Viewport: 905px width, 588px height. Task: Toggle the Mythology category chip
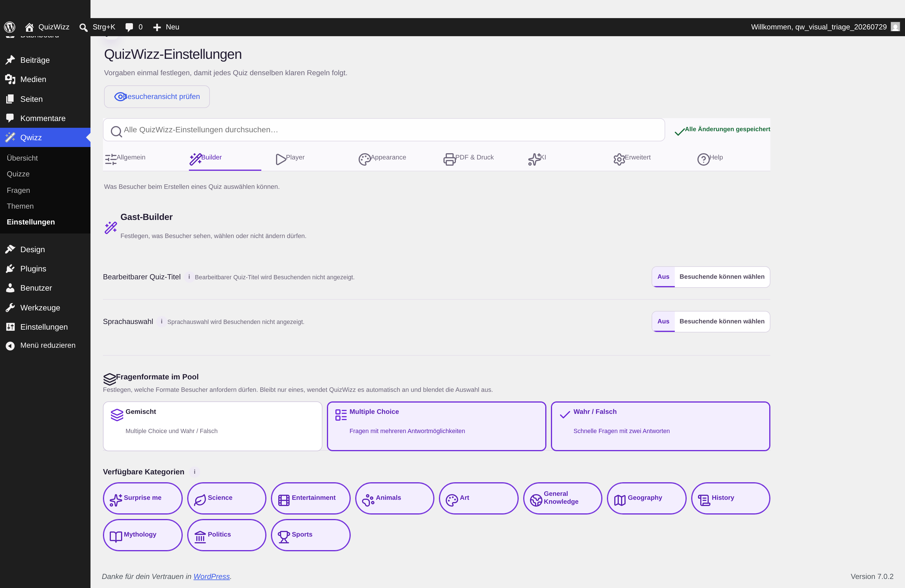pyautogui.click(x=143, y=535)
